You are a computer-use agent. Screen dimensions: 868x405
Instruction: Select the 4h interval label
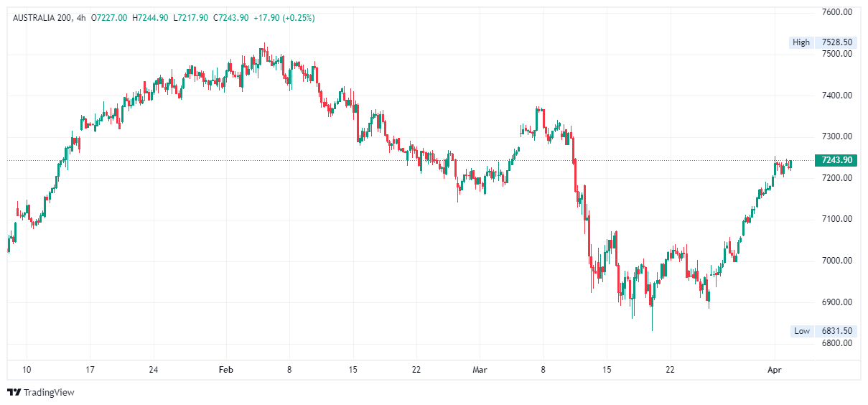80,17
